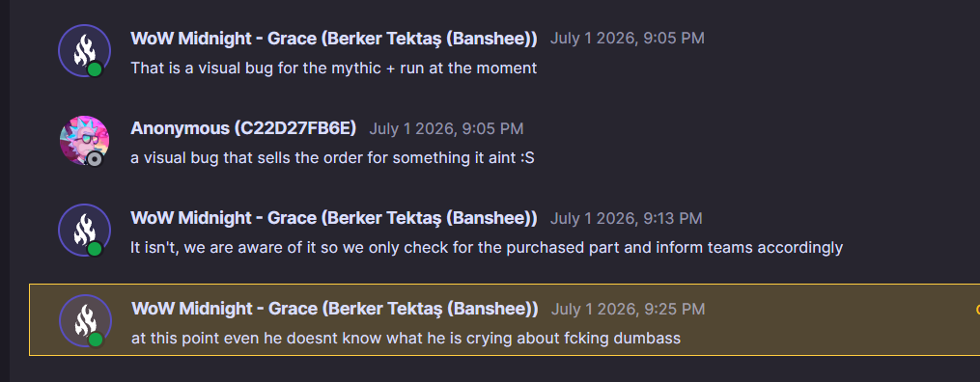
Task: Open the Anonymous (C22D27FB6E) username
Action: 243,128
